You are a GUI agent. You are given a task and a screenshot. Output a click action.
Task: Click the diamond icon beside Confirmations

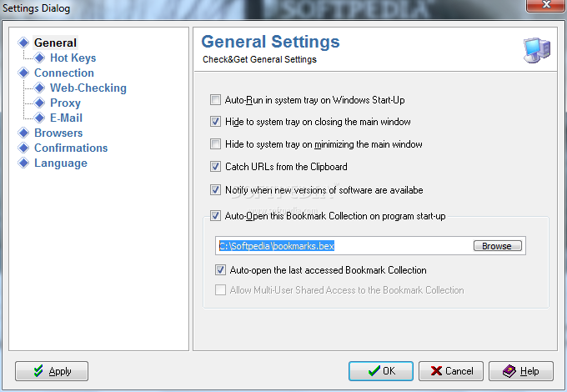tap(23, 148)
